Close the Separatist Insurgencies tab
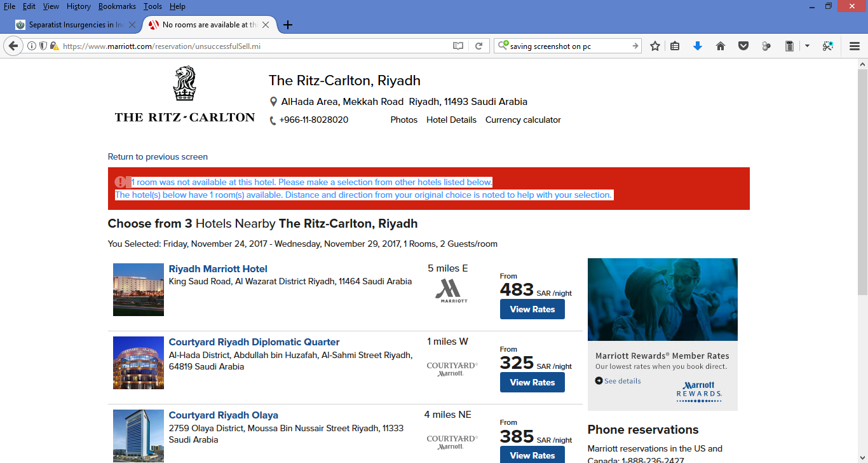The height and width of the screenshot is (463, 868). (x=132, y=25)
